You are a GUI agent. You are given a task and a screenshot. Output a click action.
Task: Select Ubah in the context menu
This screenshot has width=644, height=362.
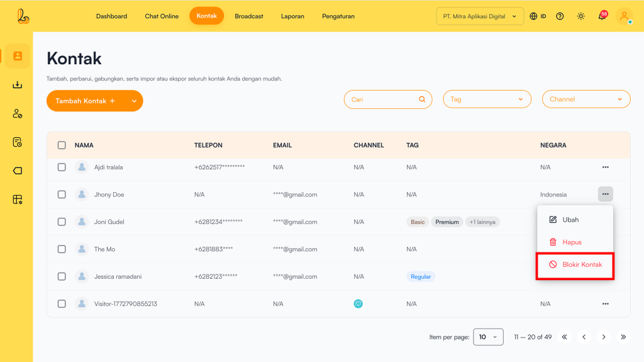tap(570, 220)
